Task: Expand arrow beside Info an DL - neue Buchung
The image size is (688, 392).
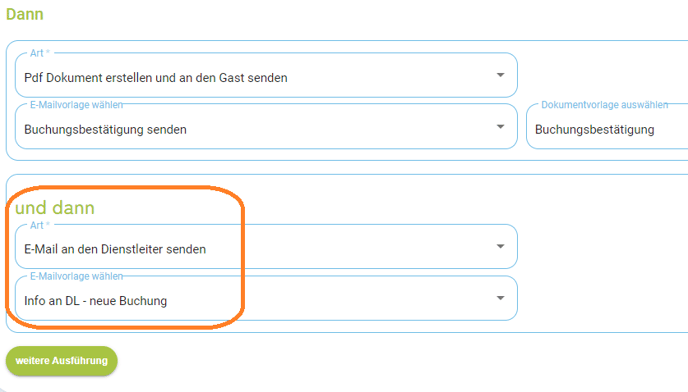Action: [x=500, y=298]
